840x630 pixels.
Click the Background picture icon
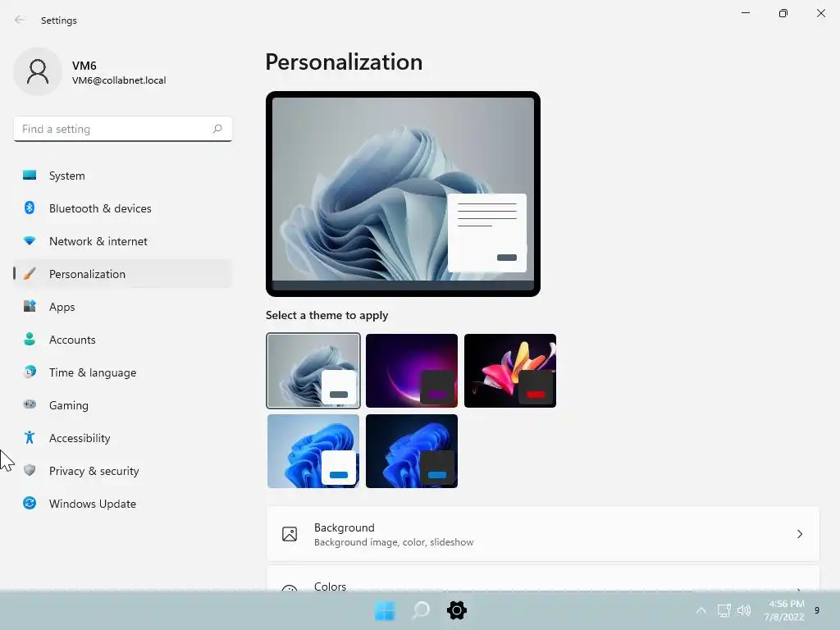290,534
